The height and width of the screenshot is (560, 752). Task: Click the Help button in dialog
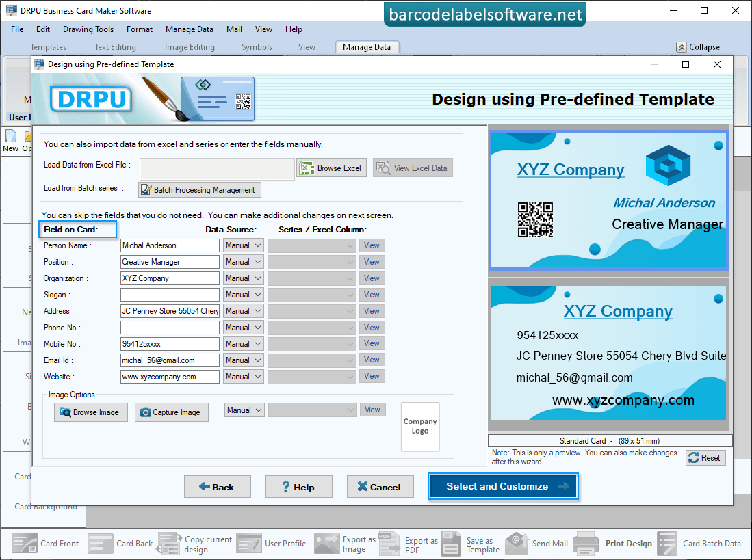click(299, 488)
